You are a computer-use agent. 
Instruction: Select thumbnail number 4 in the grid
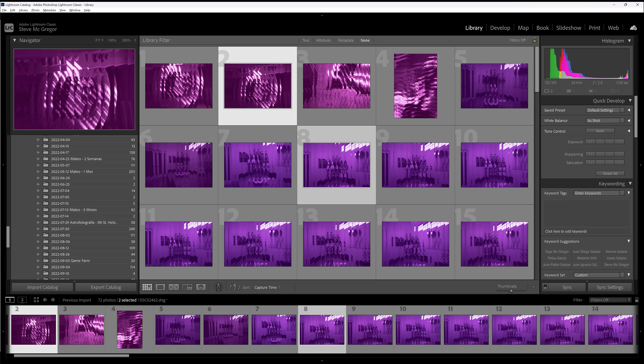(x=415, y=86)
